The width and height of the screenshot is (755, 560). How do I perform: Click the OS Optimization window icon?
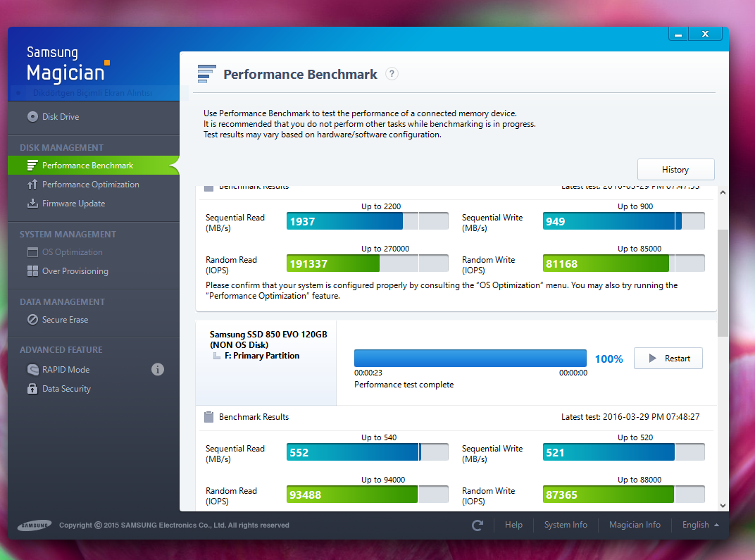pos(32,252)
